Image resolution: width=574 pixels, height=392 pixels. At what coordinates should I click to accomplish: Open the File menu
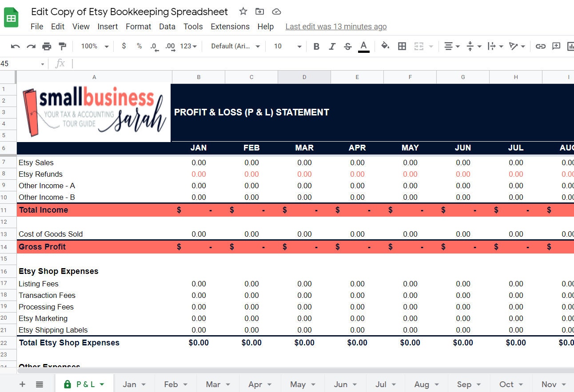(37, 27)
